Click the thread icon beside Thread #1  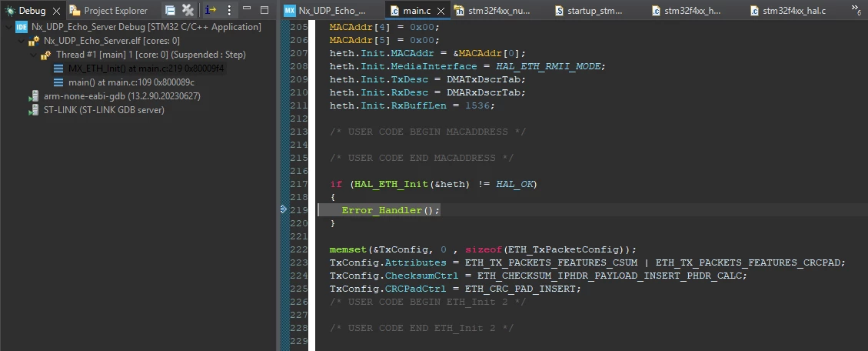[x=46, y=55]
